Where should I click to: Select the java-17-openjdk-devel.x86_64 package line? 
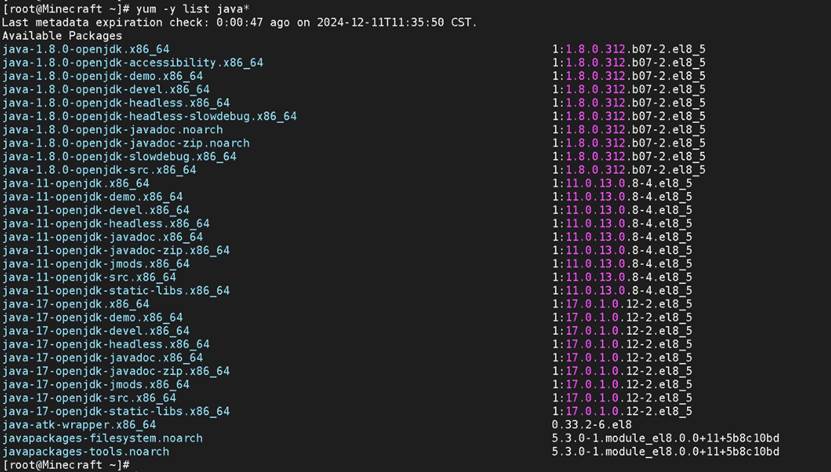[96, 331]
